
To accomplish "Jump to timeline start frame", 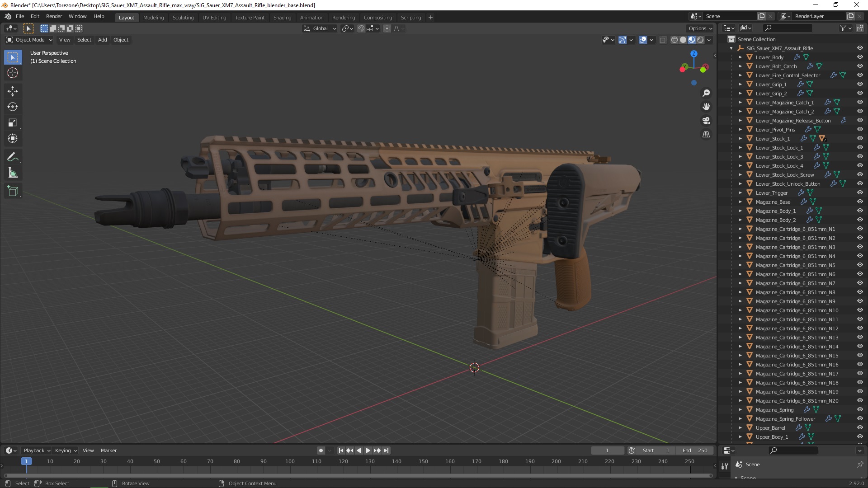I will (x=341, y=450).
